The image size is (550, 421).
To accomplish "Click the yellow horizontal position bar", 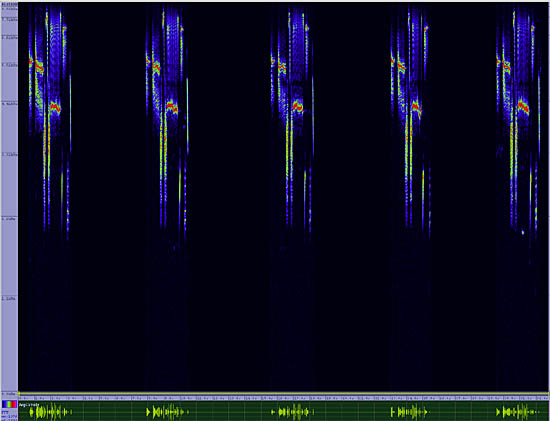I will (284, 394).
